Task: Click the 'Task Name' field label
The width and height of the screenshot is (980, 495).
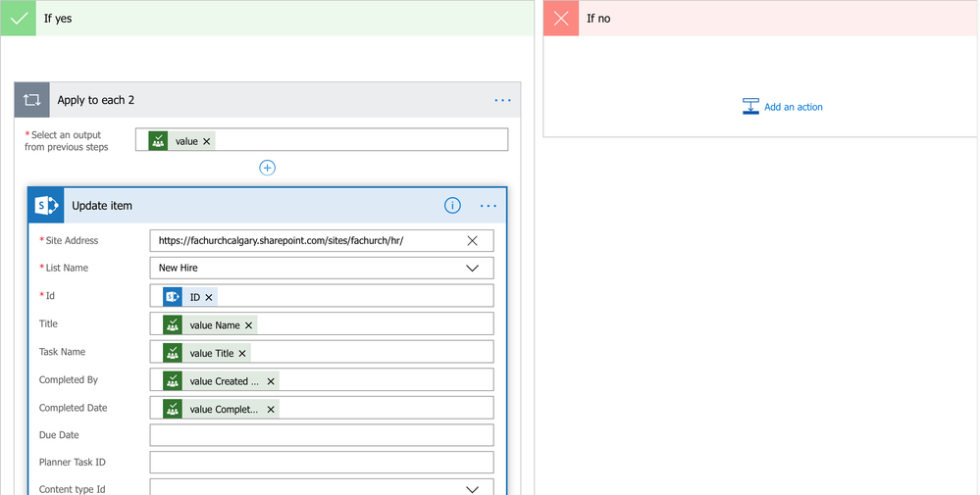Action: 62,352
